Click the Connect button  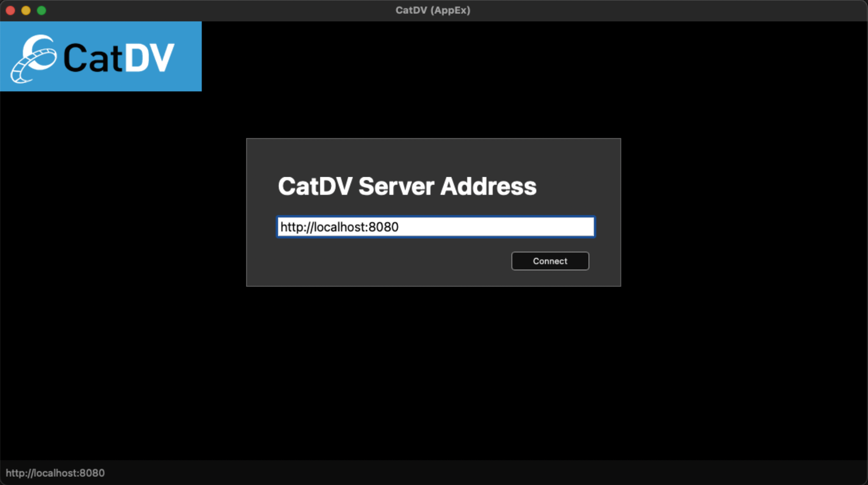(550, 261)
